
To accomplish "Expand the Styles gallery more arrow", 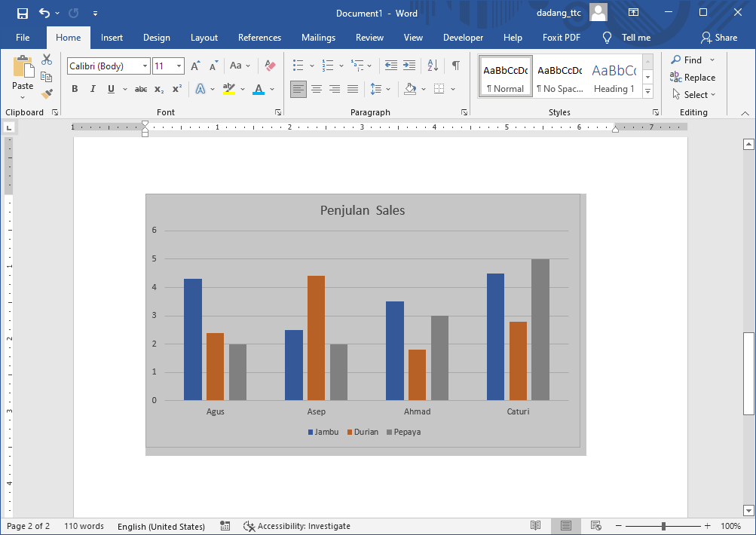I will pos(647,90).
